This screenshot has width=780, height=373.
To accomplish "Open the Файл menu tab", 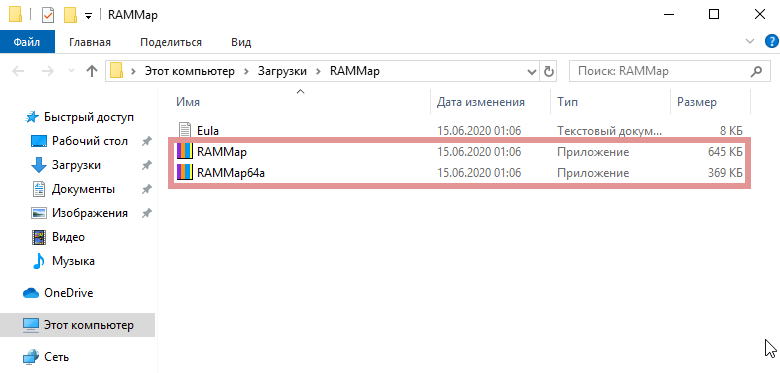I will click(x=27, y=42).
